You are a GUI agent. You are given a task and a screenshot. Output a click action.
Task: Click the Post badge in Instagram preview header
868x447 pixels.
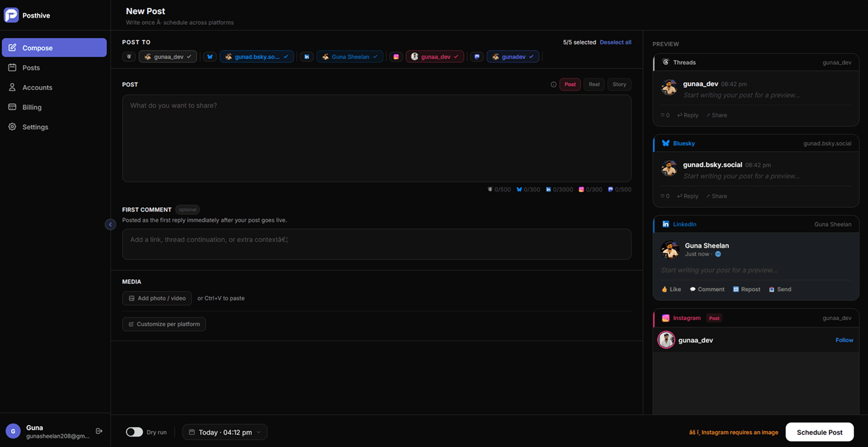(x=714, y=318)
